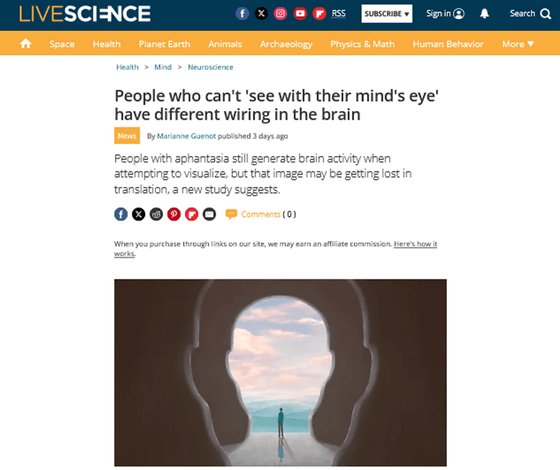Click the home icon in navigation bar

pyautogui.click(x=26, y=44)
